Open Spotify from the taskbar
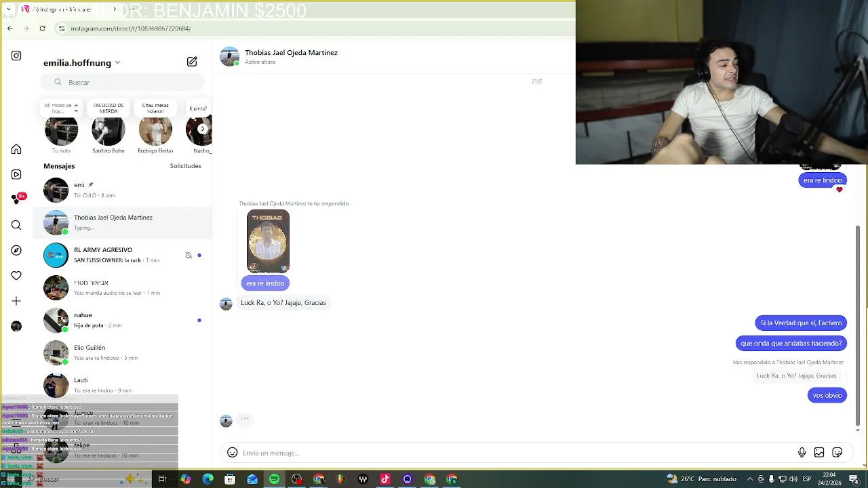The image size is (868, 488). [x=274, y=479]
